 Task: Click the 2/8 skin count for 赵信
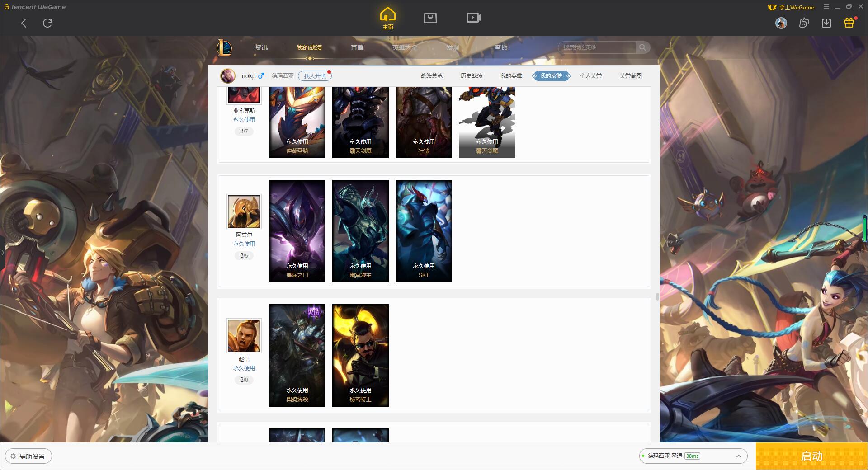pyautogui.click(x=244, y=380)
